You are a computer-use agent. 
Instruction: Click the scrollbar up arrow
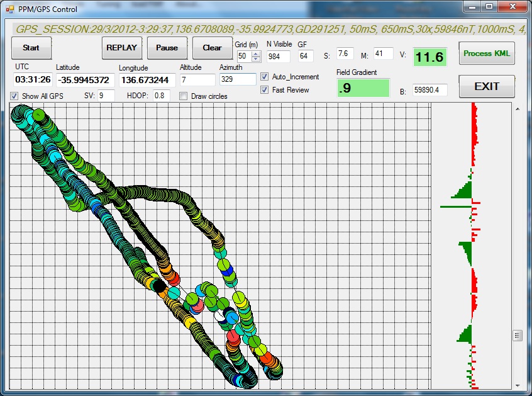coord(518,109)
